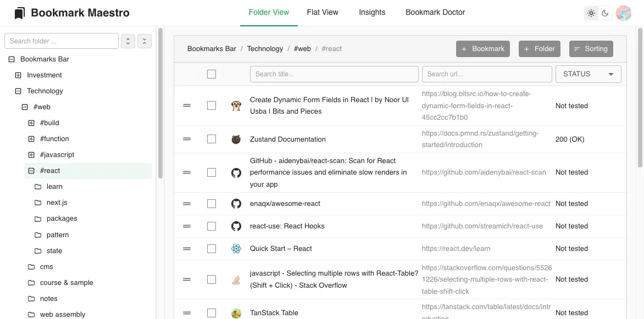Select the dark mode moon icon

[x=605, y=13]
